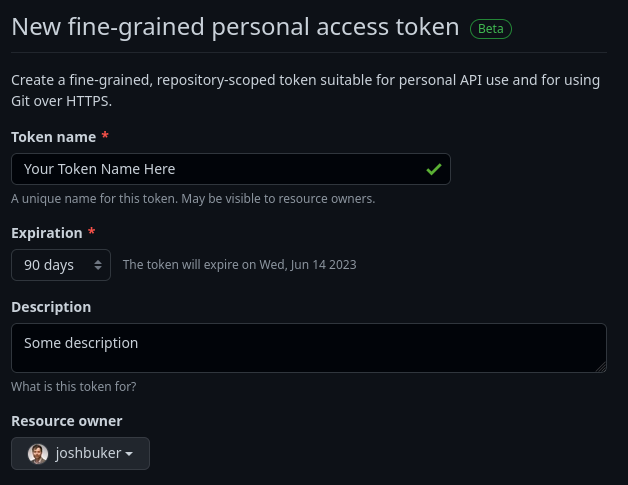The image size is (628, 485).
Task: Click the Token name label
Action: pos(54,137)
